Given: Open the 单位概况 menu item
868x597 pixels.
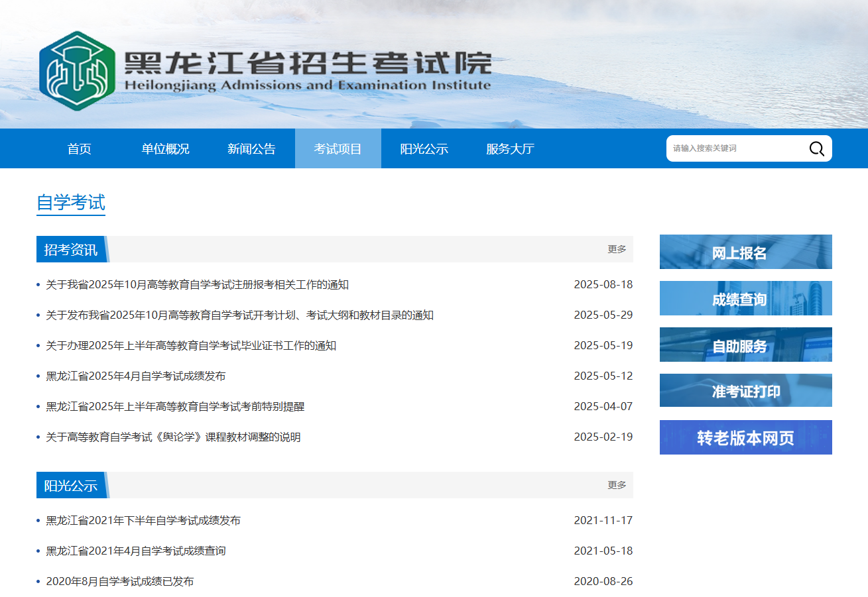Looking at the screenshot, I should pyautogui.click(x=166, y=149).
